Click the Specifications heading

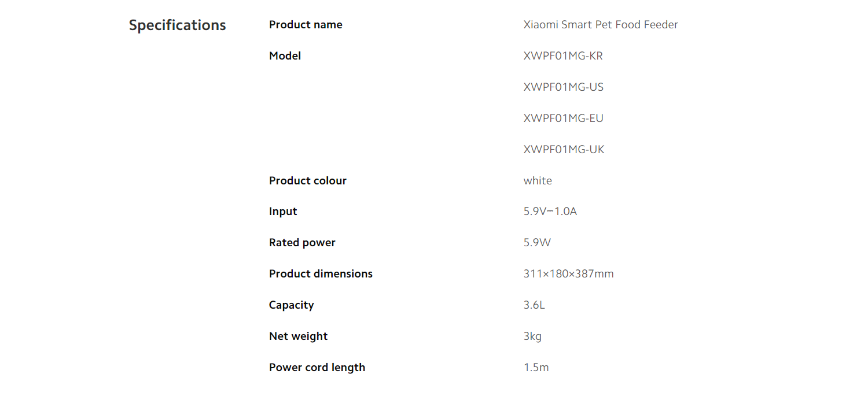(177, 25)
